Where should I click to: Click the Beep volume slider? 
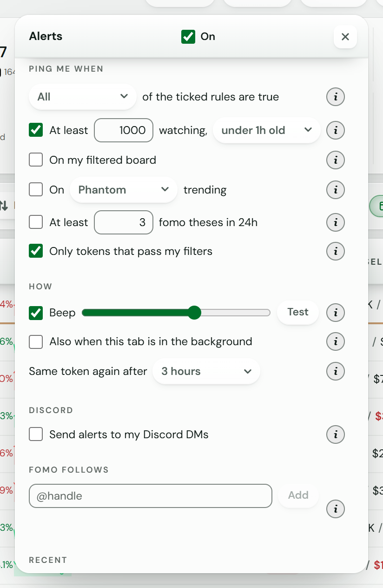point(176,313)
